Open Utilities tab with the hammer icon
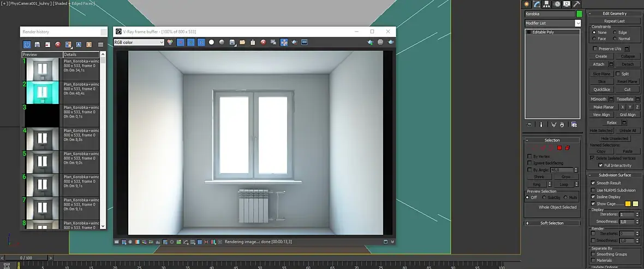 click(577, 4)
